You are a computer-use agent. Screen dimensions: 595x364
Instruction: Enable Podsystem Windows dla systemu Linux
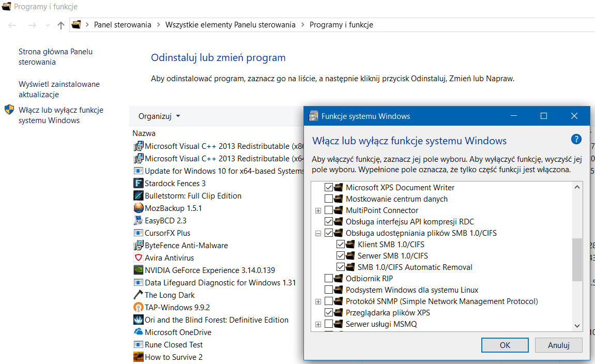coord(329,290)
